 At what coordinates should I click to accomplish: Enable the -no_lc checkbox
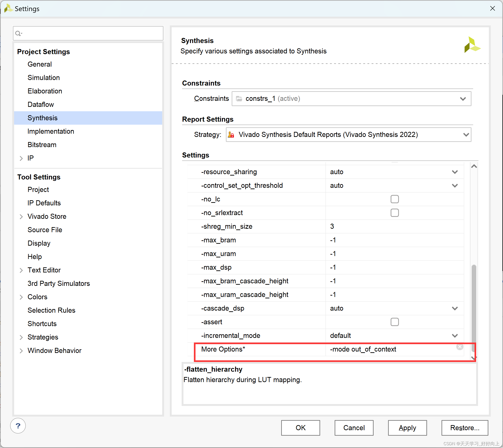pyautogui.click(x=394, y=199)
